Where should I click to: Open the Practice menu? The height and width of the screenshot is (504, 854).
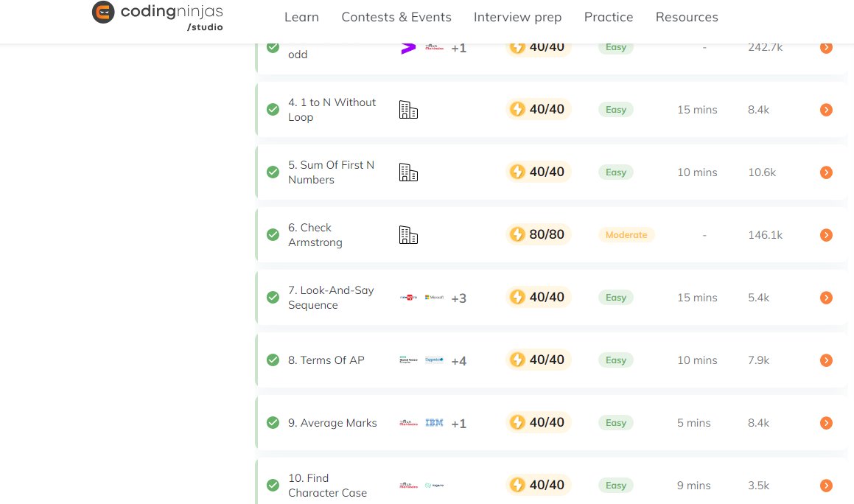pos(609,18)
